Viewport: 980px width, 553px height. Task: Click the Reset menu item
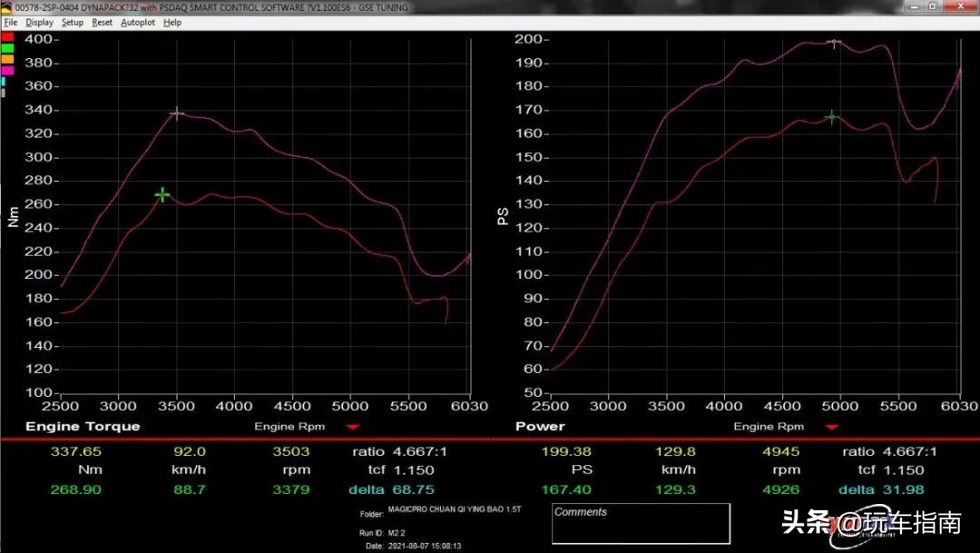(x=102, y=22)
